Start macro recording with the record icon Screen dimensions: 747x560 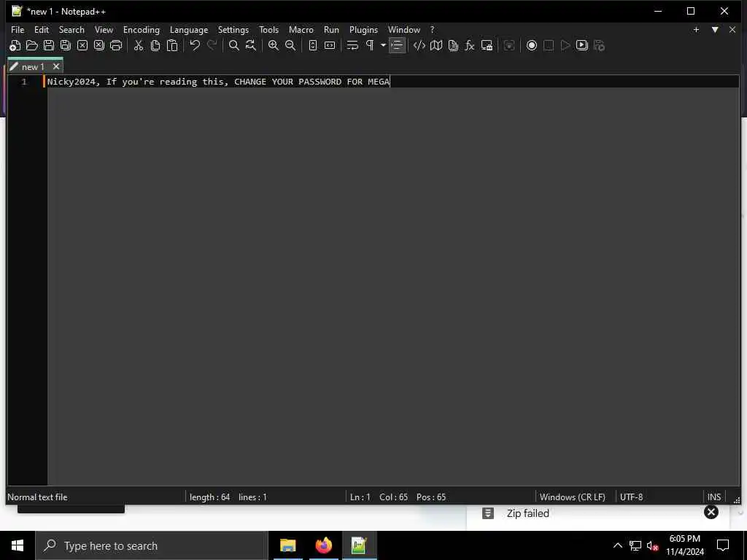pyautogui.click(x=532, y=46)
